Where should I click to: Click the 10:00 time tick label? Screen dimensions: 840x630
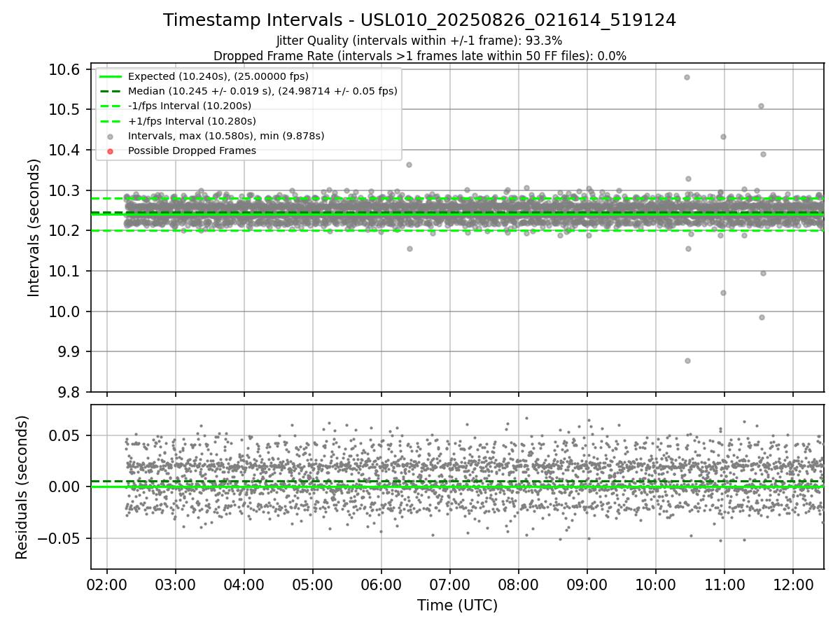[x=656, y=584]
